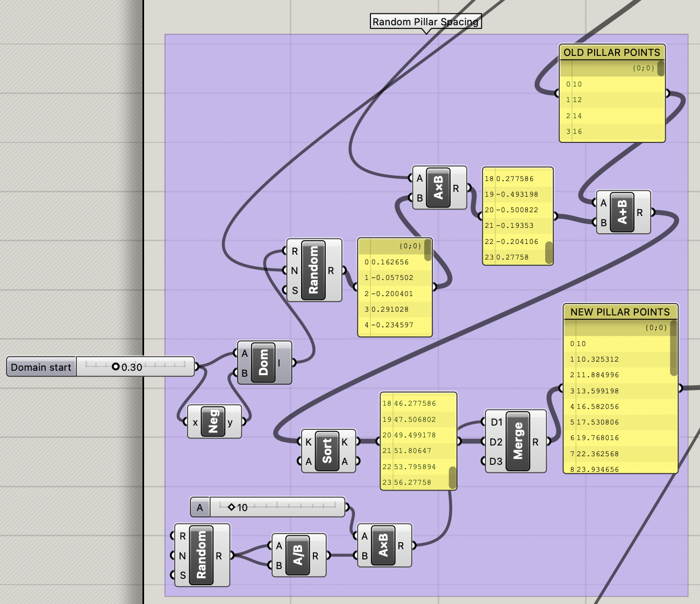Click value 0.162656 in random panel

390,262
